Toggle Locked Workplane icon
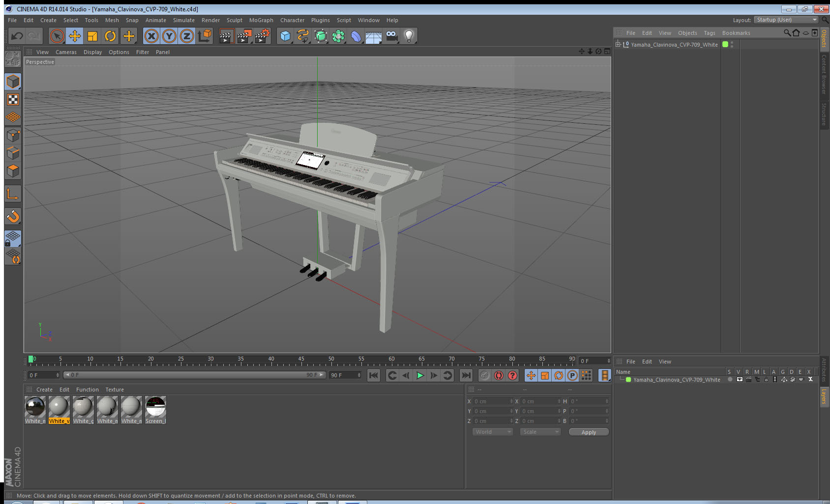830x504 pixels. pyautogui.click(x=13, y=239)
